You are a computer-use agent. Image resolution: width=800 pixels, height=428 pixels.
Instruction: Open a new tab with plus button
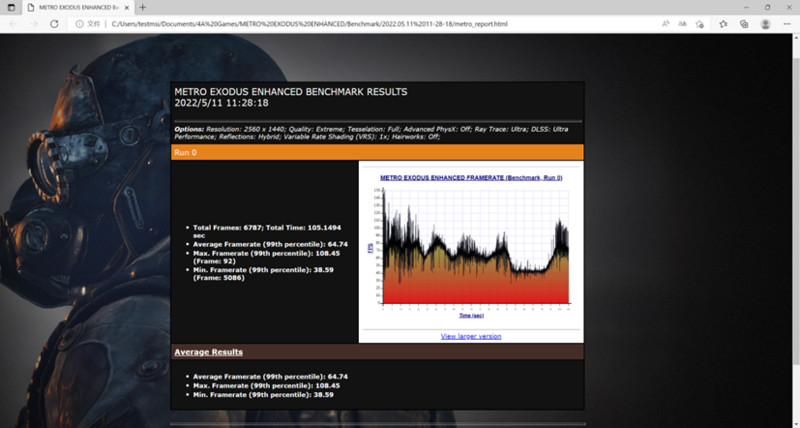coord(142,7)
